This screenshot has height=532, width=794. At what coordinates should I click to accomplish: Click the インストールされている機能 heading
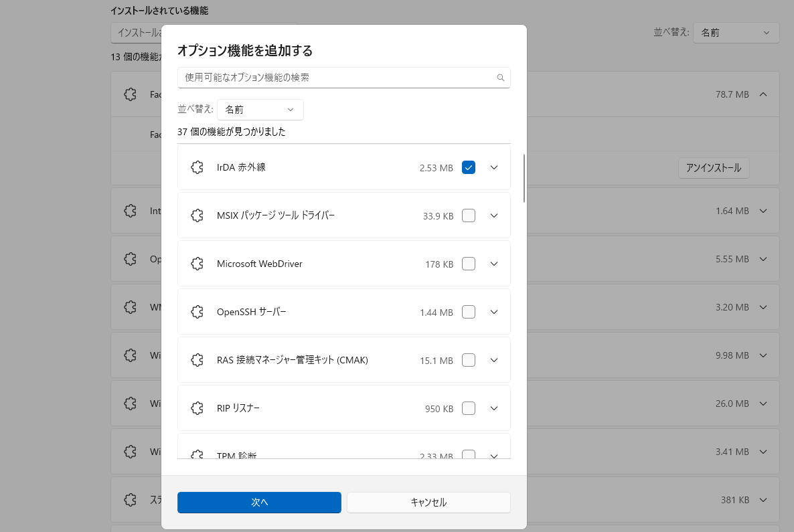point(159,11)
